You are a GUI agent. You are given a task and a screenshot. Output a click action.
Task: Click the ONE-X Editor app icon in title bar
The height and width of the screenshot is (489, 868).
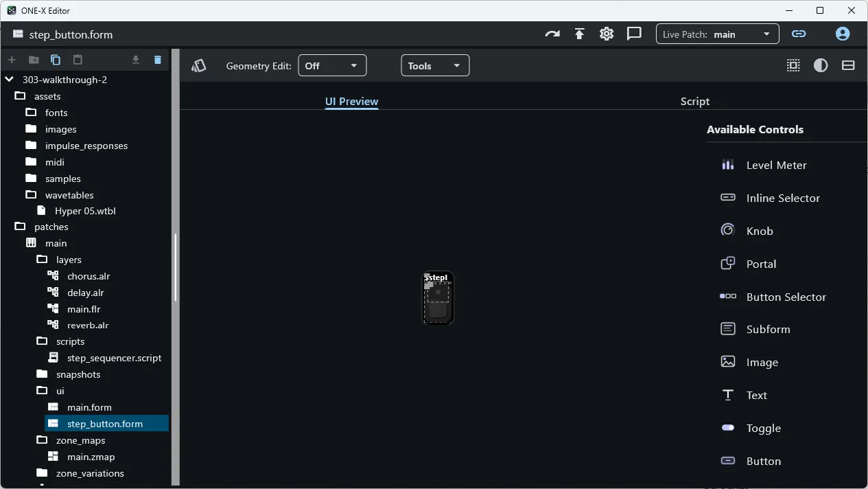[x=12, y=10]
